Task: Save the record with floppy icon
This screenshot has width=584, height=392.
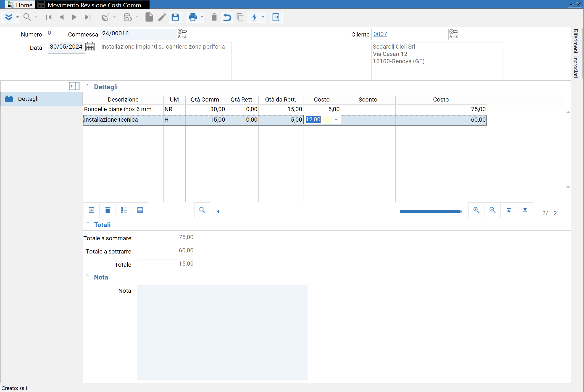Action: [175, 17]
